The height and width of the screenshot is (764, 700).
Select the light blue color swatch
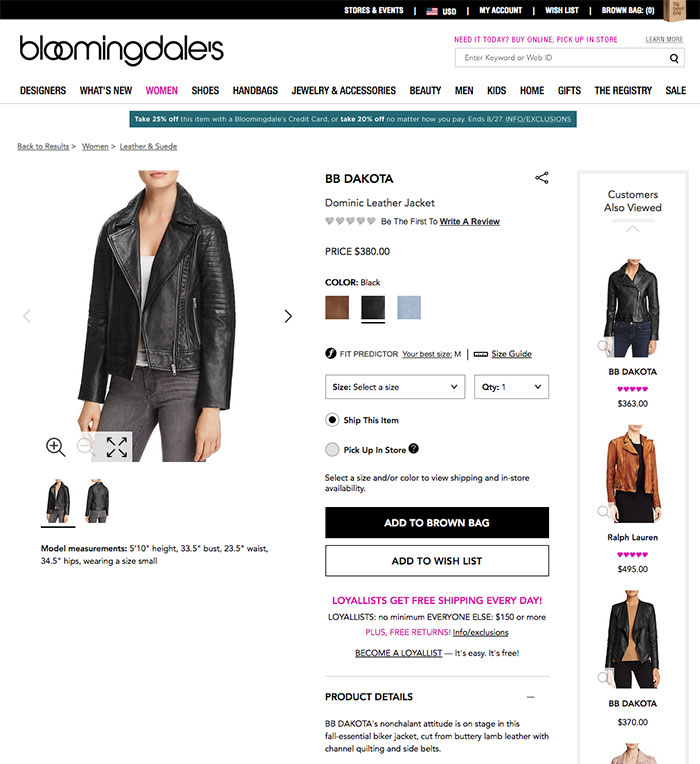click(409, 307)
